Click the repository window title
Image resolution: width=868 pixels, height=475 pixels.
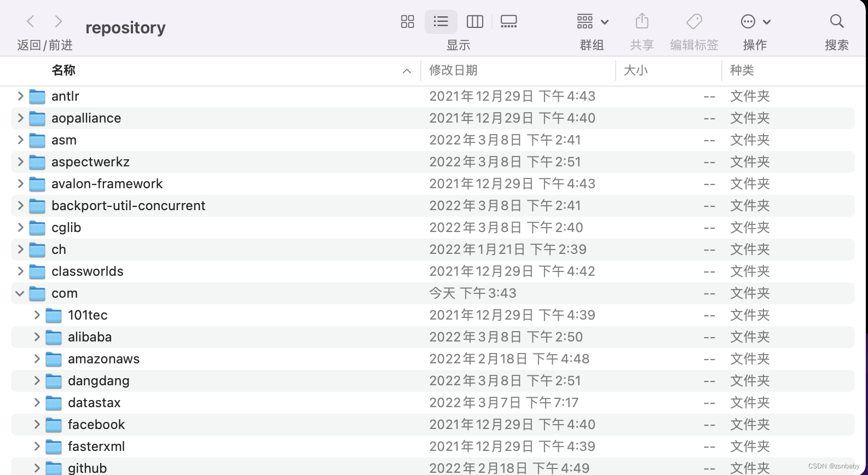[125, 27]
